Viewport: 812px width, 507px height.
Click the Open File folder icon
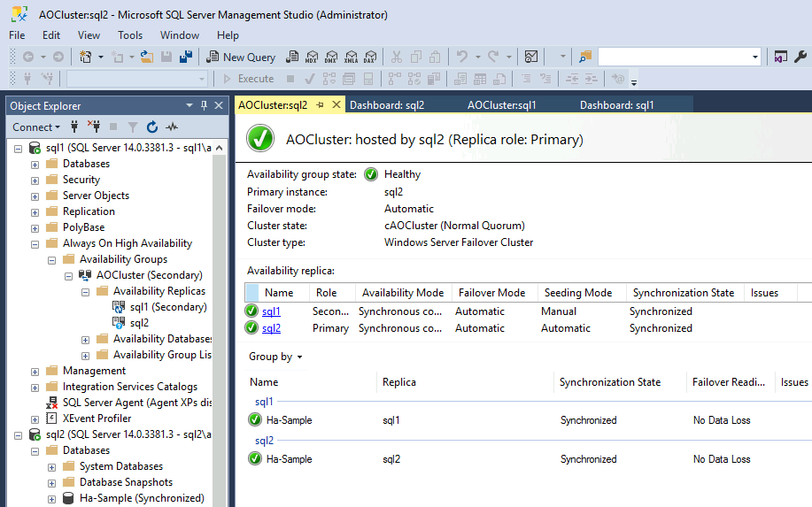[x=147, y=57]
